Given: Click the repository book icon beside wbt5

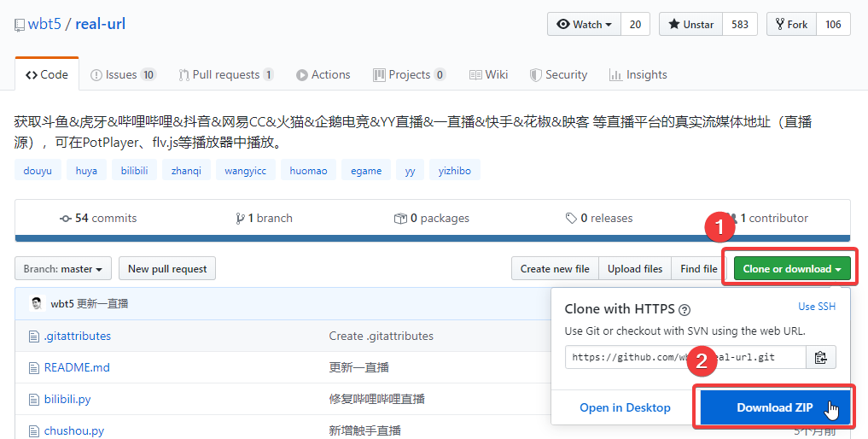Looking at the screenshot, I should click(x=20, y=25).
